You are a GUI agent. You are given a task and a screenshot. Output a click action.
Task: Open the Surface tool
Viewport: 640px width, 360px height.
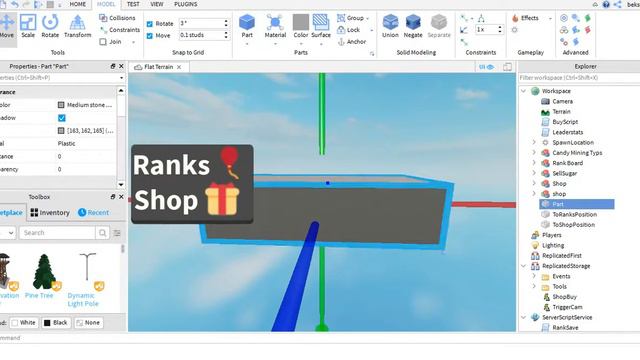coord(321,26)
